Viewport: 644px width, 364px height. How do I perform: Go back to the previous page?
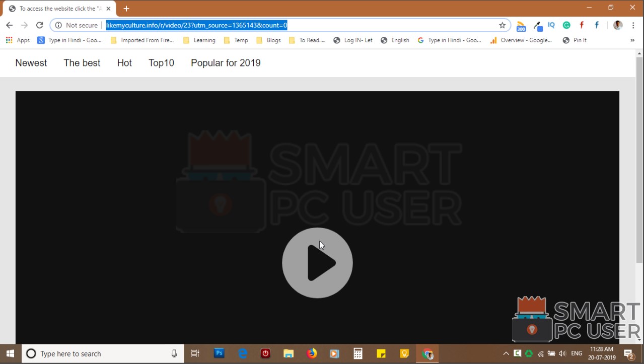click(x=9, y=25)
